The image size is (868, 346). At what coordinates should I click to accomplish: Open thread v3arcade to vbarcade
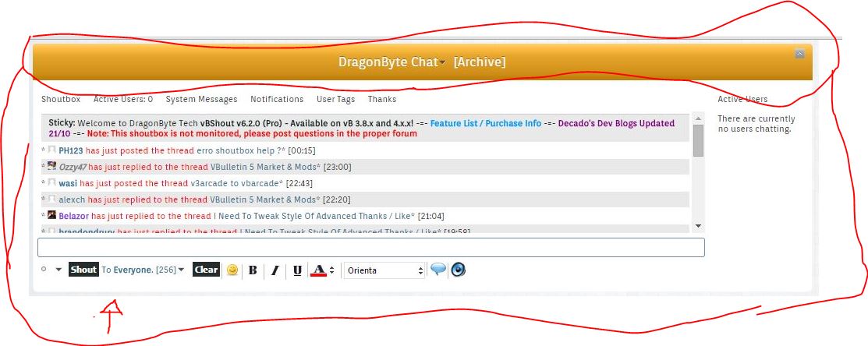[x=235, y=183]
